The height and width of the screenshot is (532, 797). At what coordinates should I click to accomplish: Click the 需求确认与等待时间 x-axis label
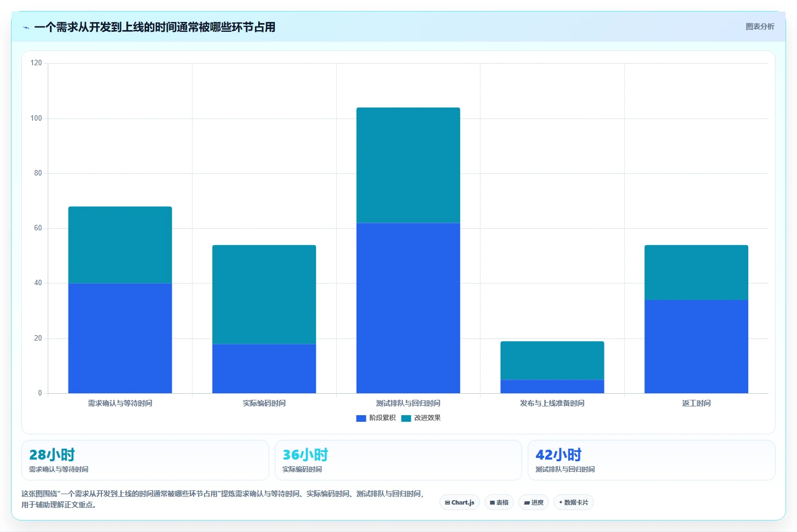tap(120, 403)
